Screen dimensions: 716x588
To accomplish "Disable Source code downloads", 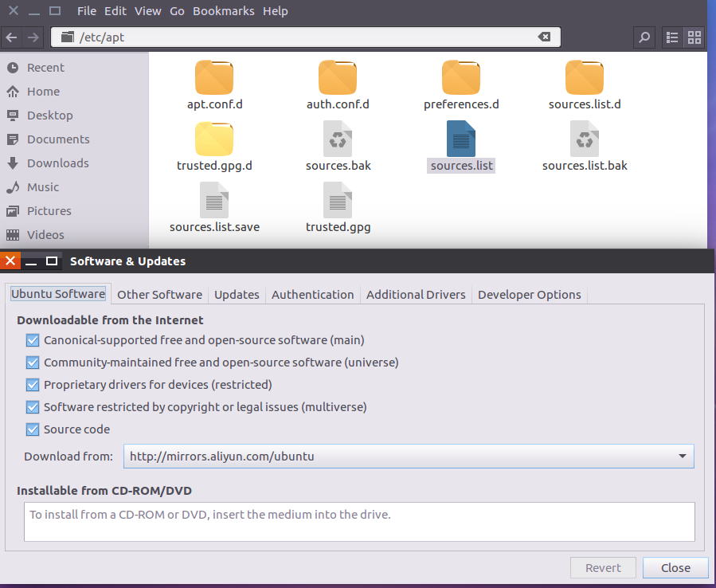I will (31, 429).
